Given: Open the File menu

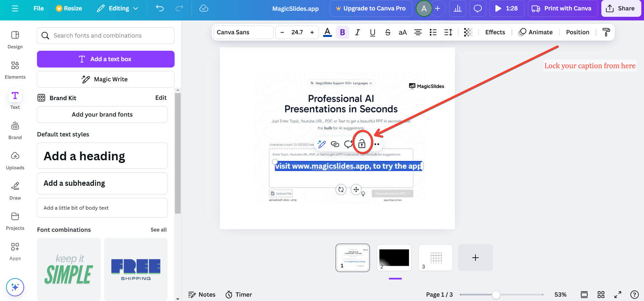Looking at the screenshot, I should pyautogui.click(x=39, y=8).
